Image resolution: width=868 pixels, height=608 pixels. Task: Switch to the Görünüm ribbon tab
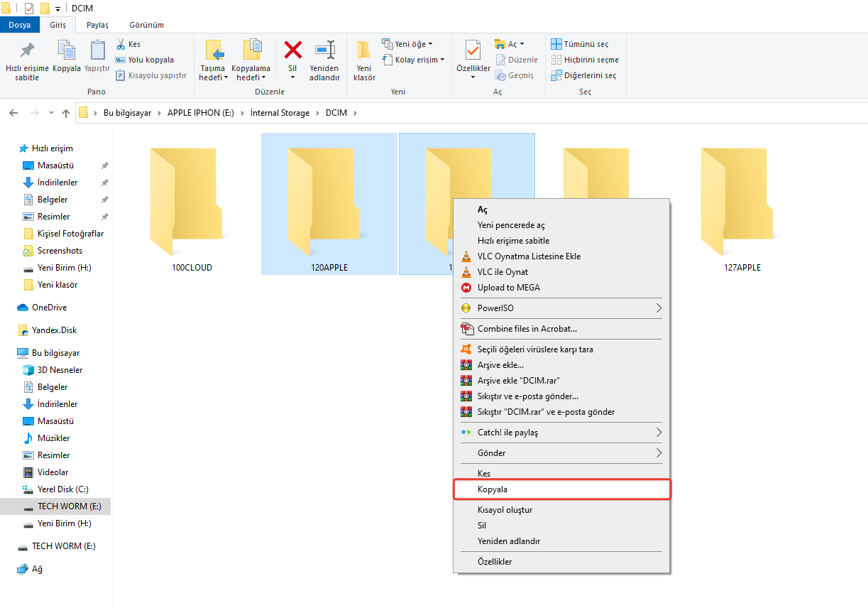pyautogui.click(x=146, y=25)
